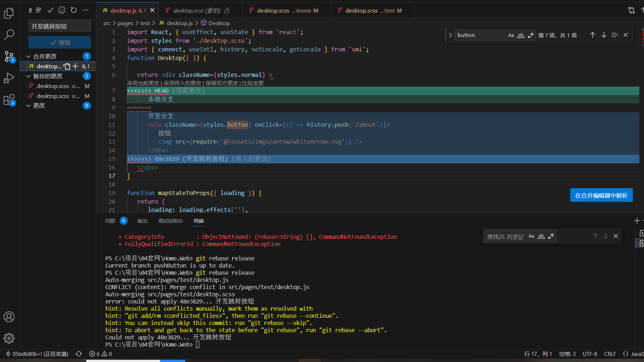Go to next match in find widget
The height and width of the screenshot is (362, 644).
coord(604,35)
